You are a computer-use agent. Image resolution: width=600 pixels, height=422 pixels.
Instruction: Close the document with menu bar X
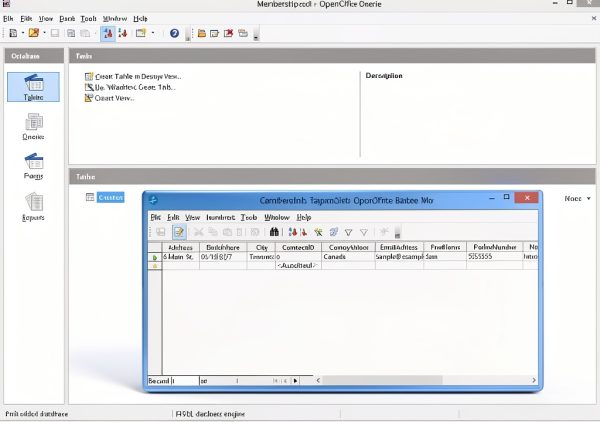pos(594,18)
